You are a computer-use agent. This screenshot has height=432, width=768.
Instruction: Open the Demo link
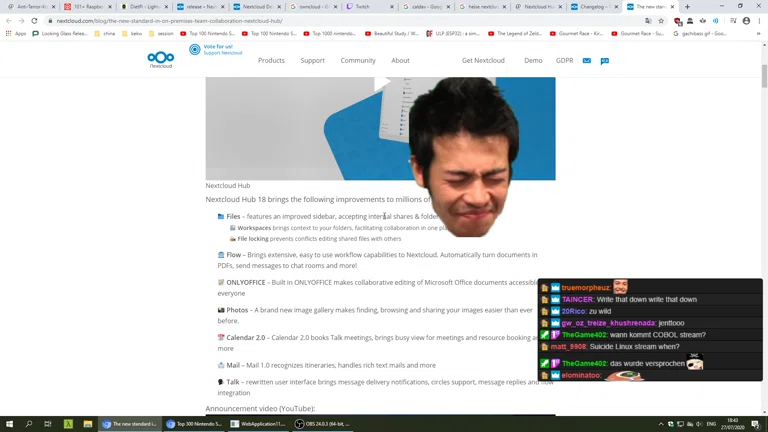click(x=533, y=61)
